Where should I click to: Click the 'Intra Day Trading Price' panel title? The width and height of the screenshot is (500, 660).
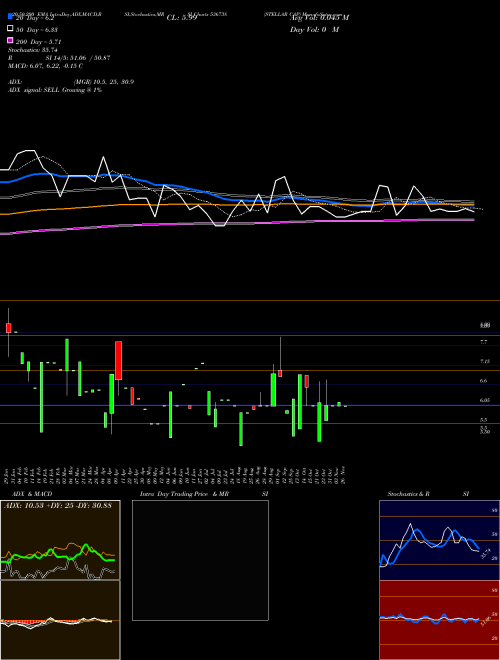tap(174, 494)
